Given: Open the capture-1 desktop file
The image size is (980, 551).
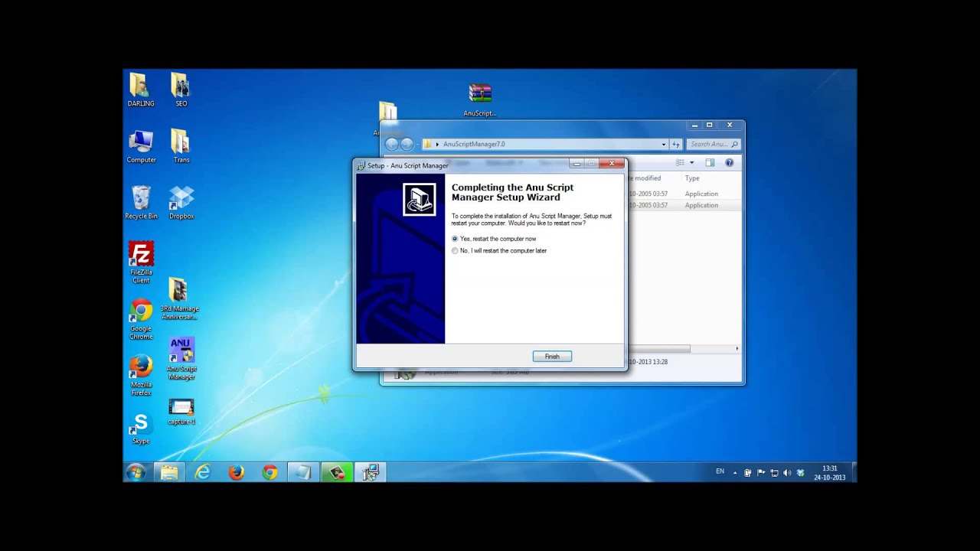Looking at the screenshot, I should tap(181, 412).
